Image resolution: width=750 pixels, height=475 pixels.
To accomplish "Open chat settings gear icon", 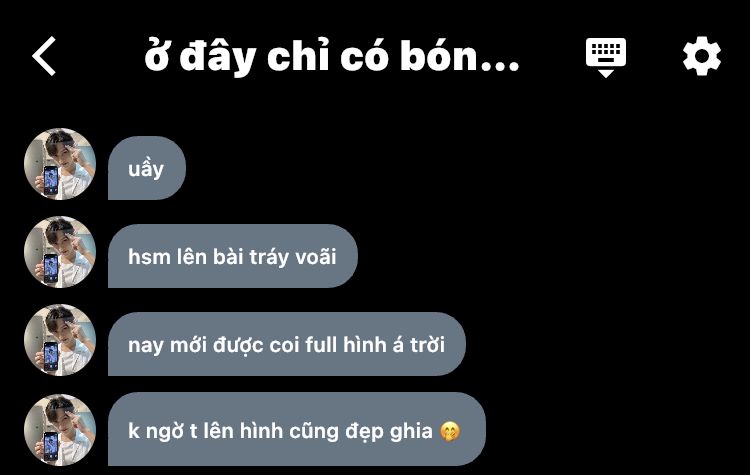I will tap(702, 56).
